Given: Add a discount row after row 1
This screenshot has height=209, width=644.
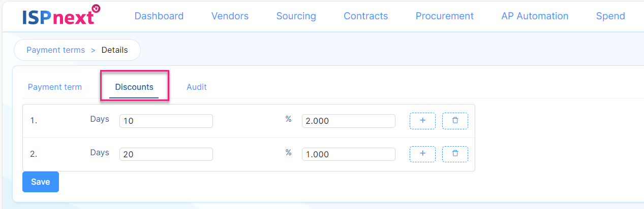Looking at the screenshot, I should pos(422,121).
